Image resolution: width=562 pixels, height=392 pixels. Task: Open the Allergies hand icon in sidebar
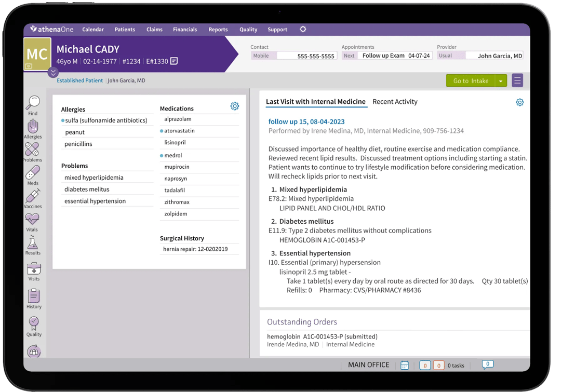[33, 126]
